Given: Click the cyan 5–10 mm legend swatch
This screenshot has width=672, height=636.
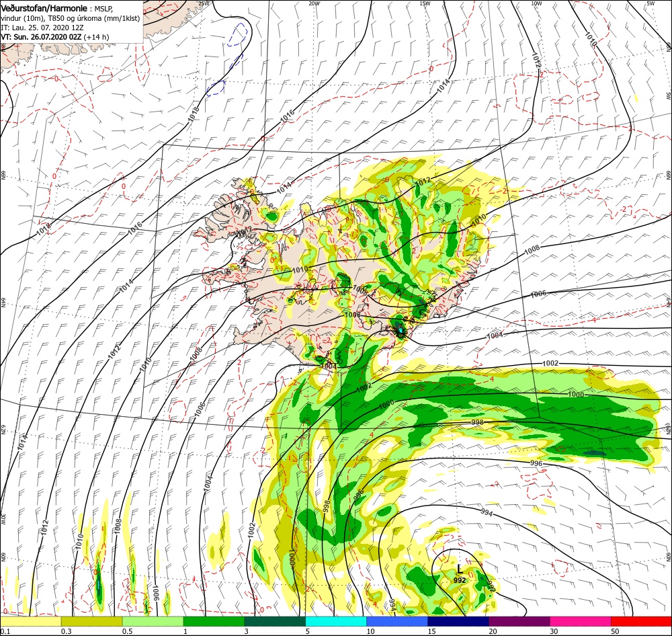Looking at the screenshot, I should click(336, 621).
